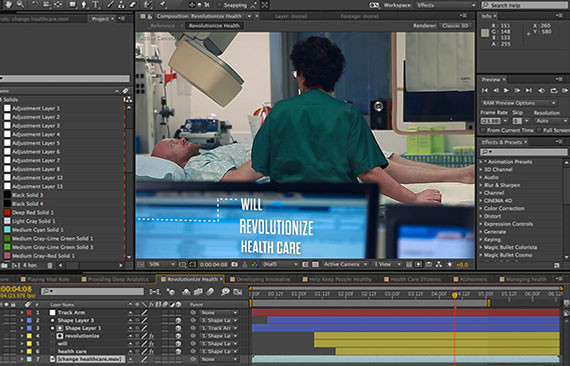Click the info panel color sample swatch
Viewport: 570px width, 366px height.
point(485,33)
